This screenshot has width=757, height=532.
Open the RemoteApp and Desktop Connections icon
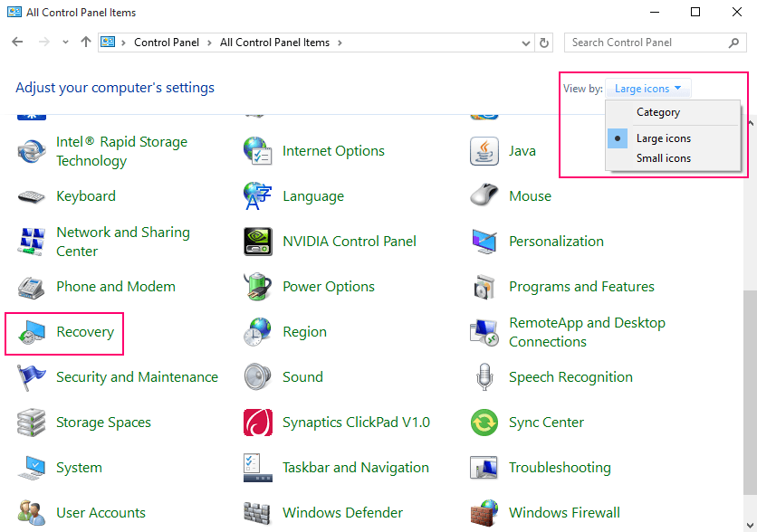[484, 332]
